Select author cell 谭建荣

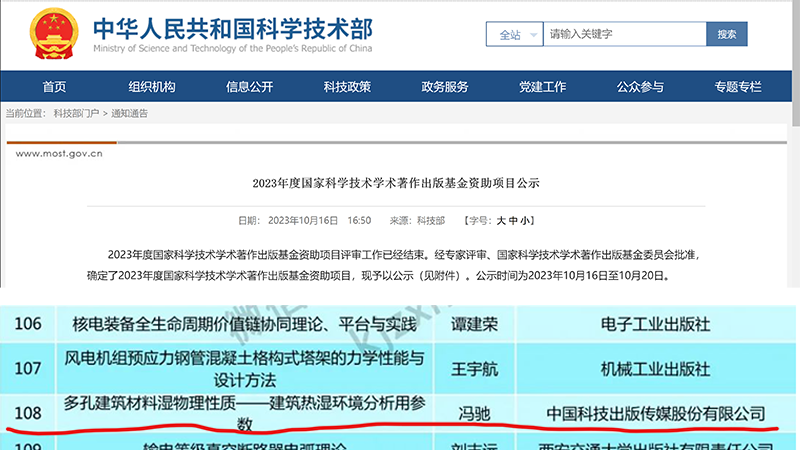[474, 324]
